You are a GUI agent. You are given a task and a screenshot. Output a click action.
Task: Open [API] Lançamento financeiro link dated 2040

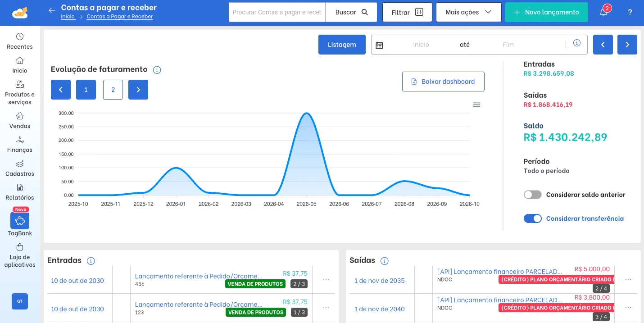tap(500, 300)
